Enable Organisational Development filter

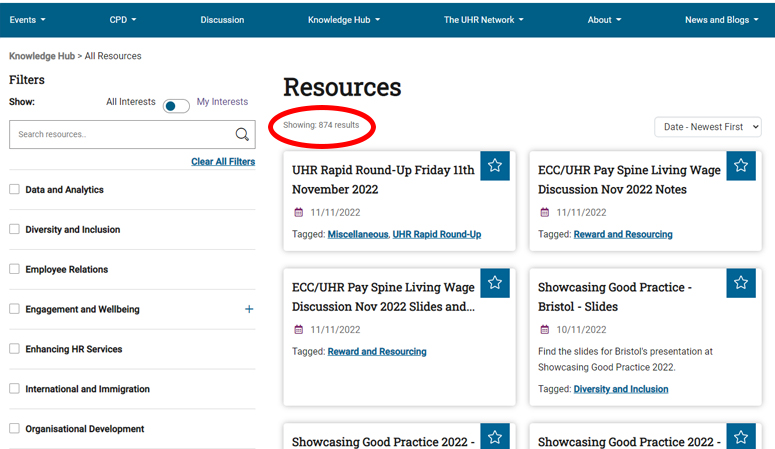[14, 428]
